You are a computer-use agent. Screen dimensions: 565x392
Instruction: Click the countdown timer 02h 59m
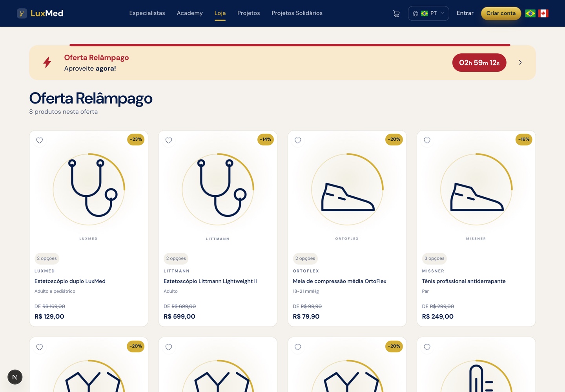tap(479, 62)
